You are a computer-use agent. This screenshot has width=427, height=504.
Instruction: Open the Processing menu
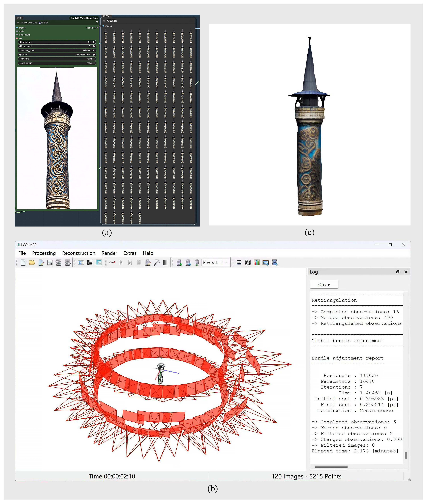(x=44, y=253)
